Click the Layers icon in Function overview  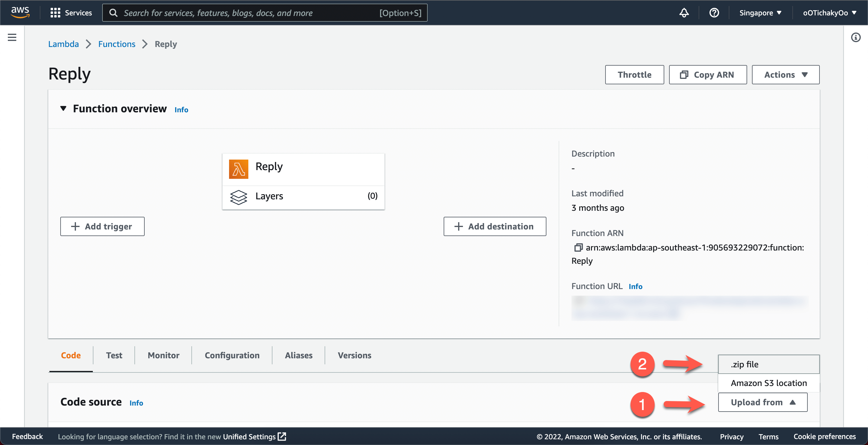(x=239, y=197)
